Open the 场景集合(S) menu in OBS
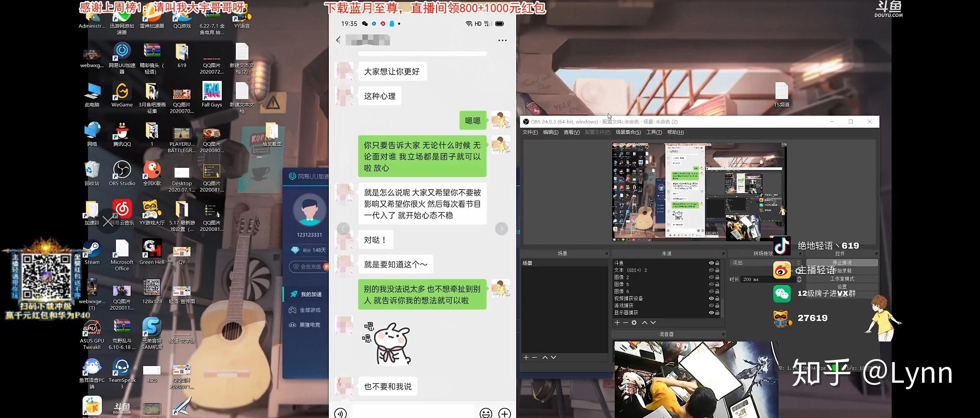 [628, 132]
